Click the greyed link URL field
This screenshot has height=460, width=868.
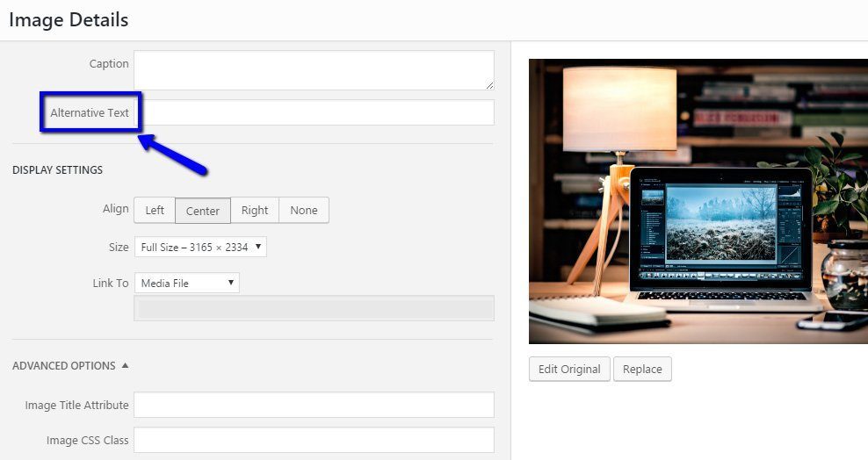point(314,308)
